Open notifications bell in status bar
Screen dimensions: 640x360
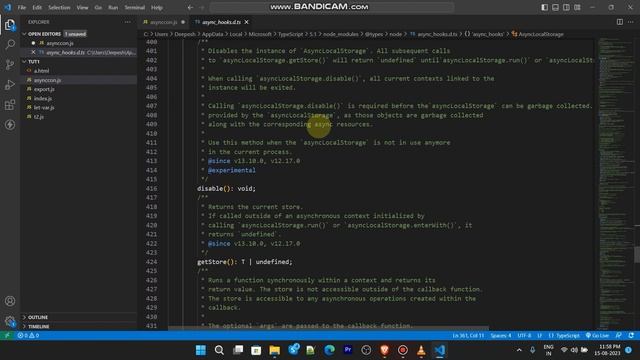(x=631, y=335)
